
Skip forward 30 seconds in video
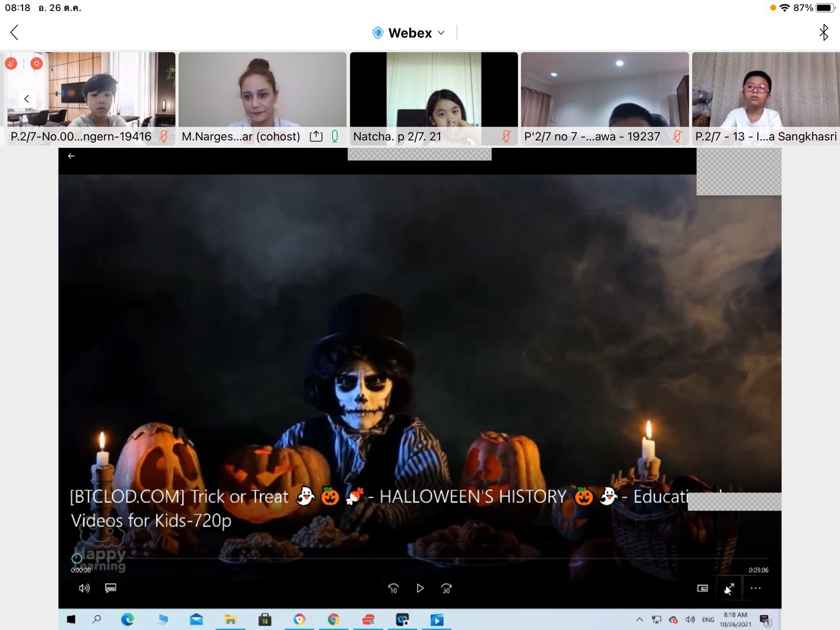click(x=446, y=589)
